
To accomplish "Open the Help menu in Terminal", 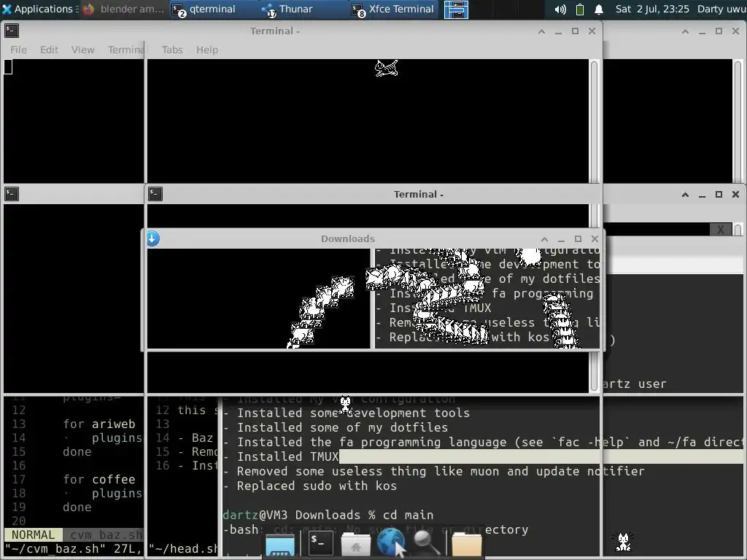I will 206,50.
